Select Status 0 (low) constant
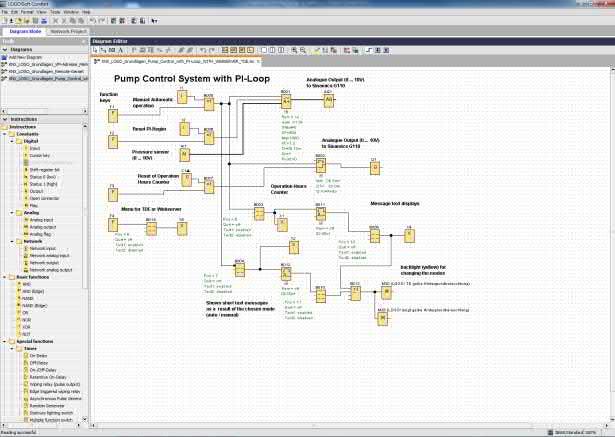The image size is (615, 437). click(42, 177)
